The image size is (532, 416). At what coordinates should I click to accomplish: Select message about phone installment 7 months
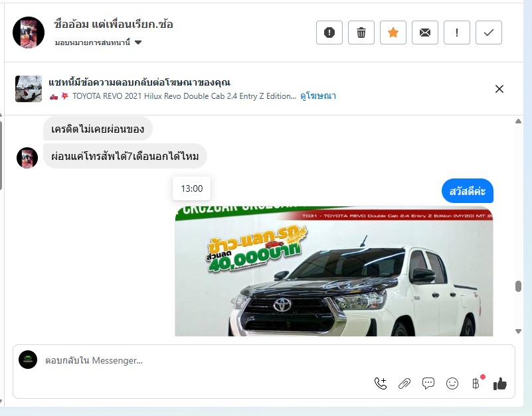[x=125, y=156]
